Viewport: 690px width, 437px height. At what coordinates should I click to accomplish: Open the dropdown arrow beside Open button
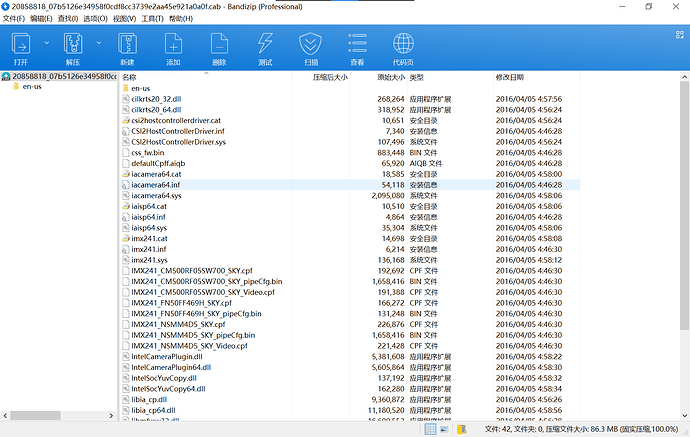[47, 43]
